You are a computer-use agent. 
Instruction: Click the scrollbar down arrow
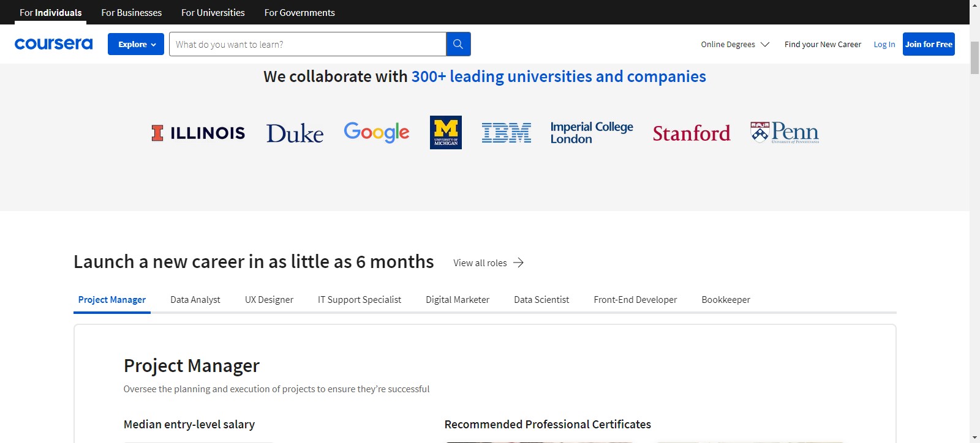click(x=974, y=437)
